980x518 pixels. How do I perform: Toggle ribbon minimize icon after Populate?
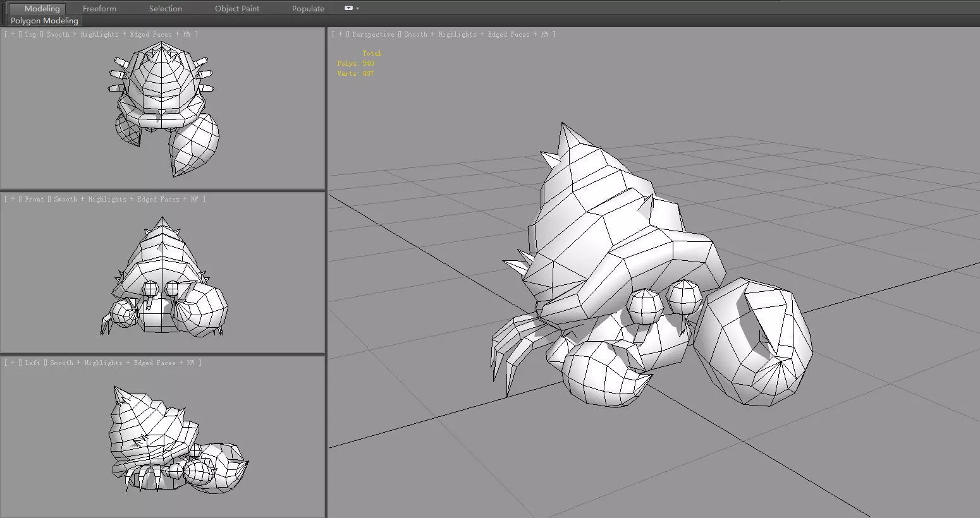348,8
